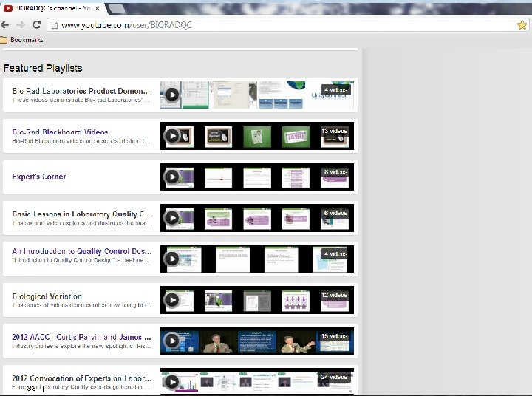Screen dimensions: 532x399
Task: Bookmark this page with the star icon
Action: 522,25
